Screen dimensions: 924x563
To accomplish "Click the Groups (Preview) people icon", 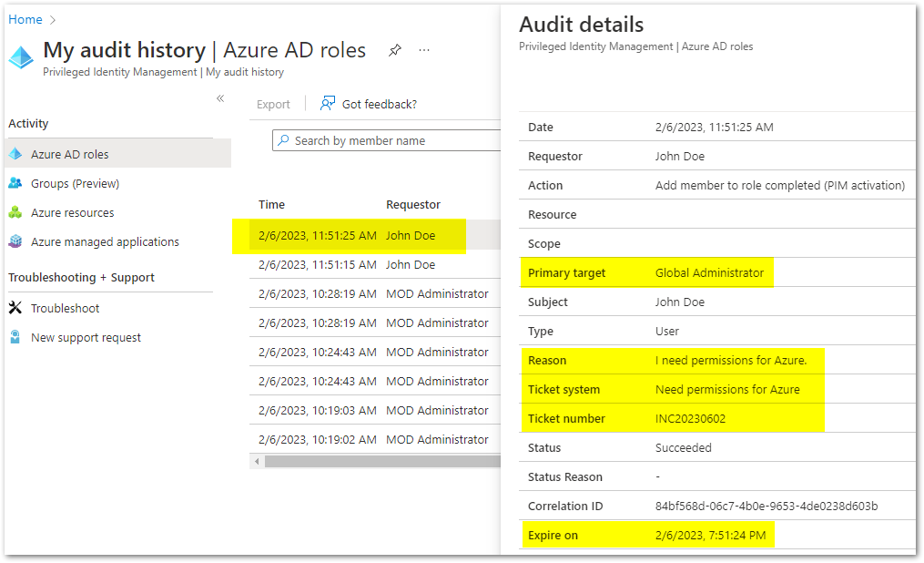I will point(15,183).
